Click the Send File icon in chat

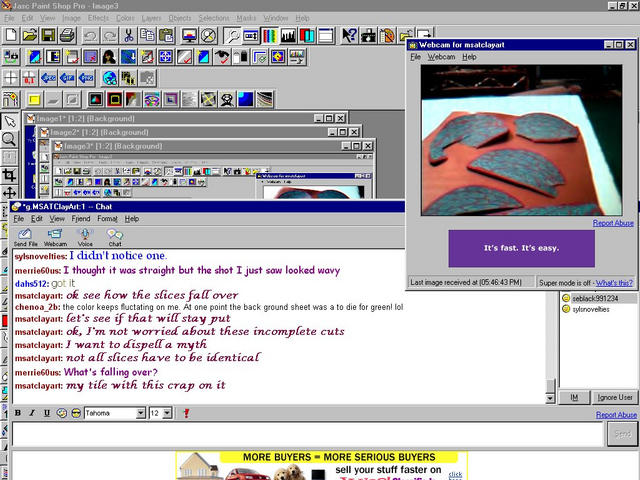point(25,237)
